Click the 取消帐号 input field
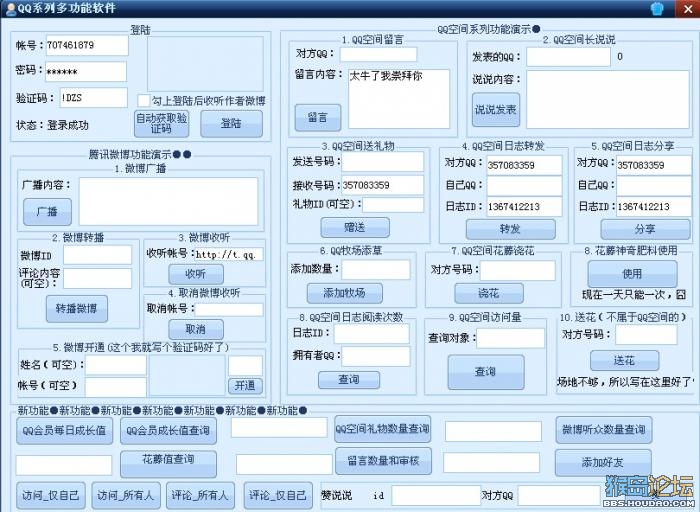 tap(229, 309)
